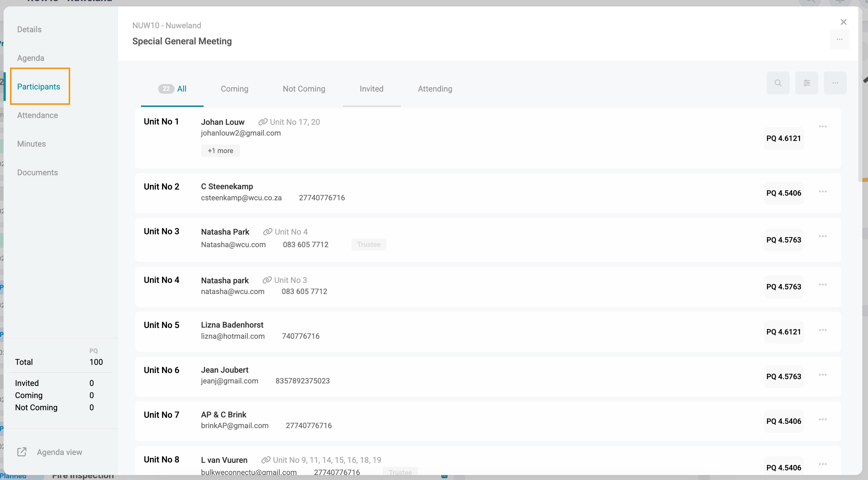Click the Trustee badge on Natasha Park
868x480 pixels.
pyautogui.click(x=369, y=244)
